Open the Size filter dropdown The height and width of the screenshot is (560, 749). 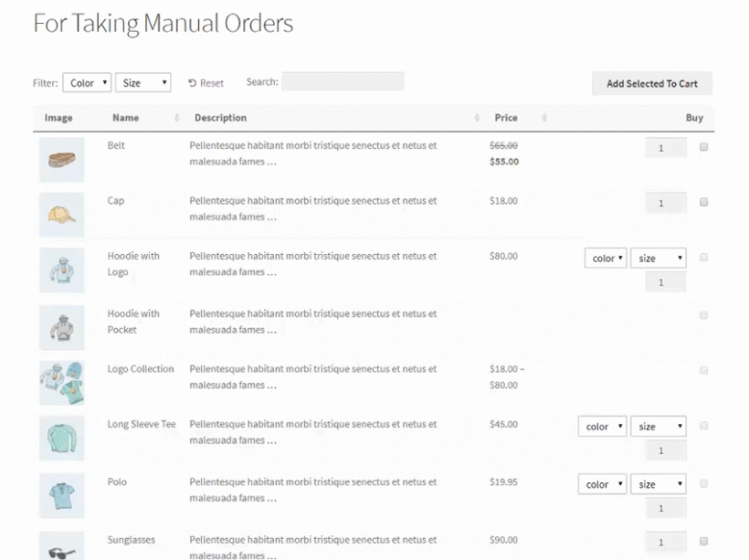143,82
